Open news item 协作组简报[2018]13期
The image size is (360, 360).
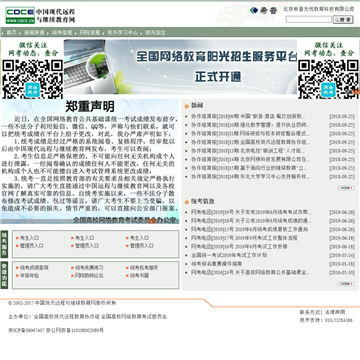pos(248,151)
